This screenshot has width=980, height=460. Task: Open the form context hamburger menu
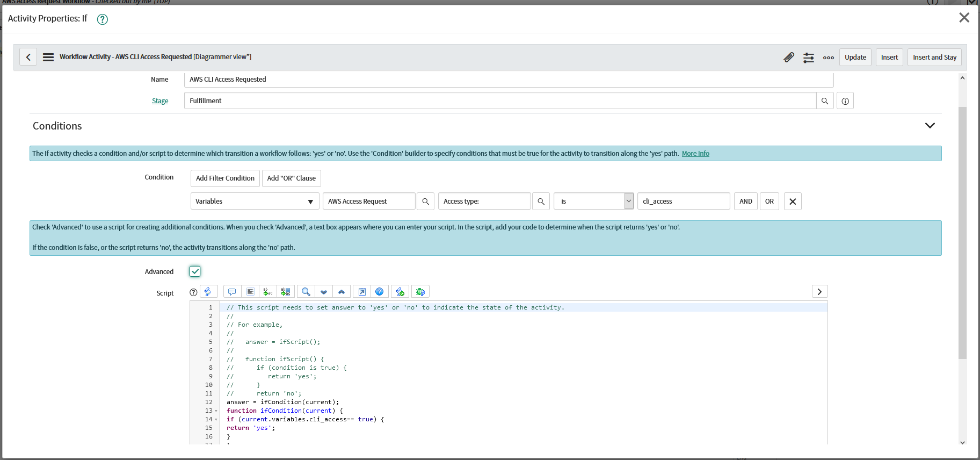(48, 57)
